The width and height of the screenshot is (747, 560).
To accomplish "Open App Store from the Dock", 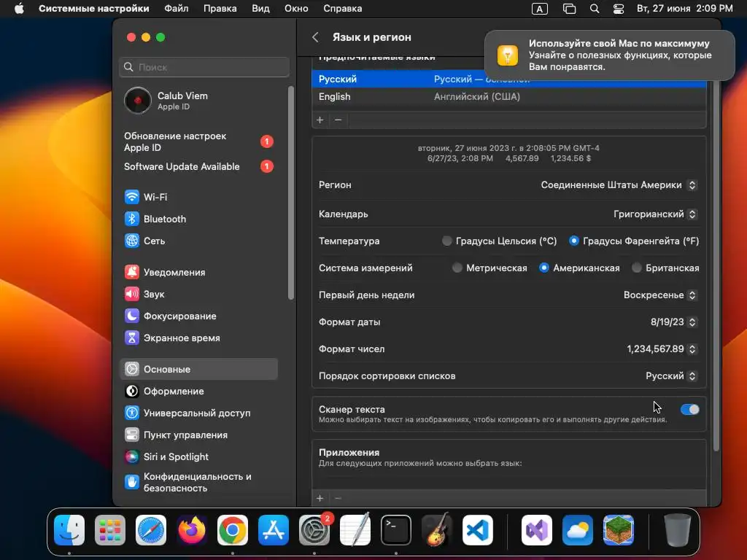I will pos(274,530).
